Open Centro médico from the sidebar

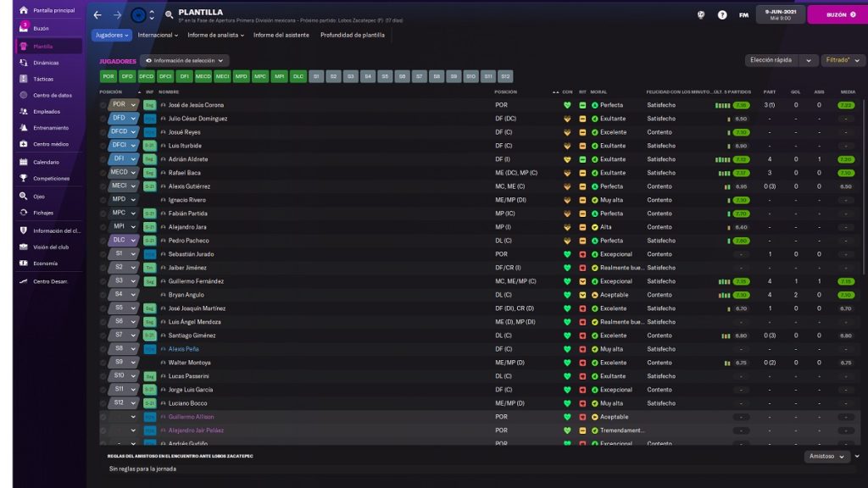point(25,144)
